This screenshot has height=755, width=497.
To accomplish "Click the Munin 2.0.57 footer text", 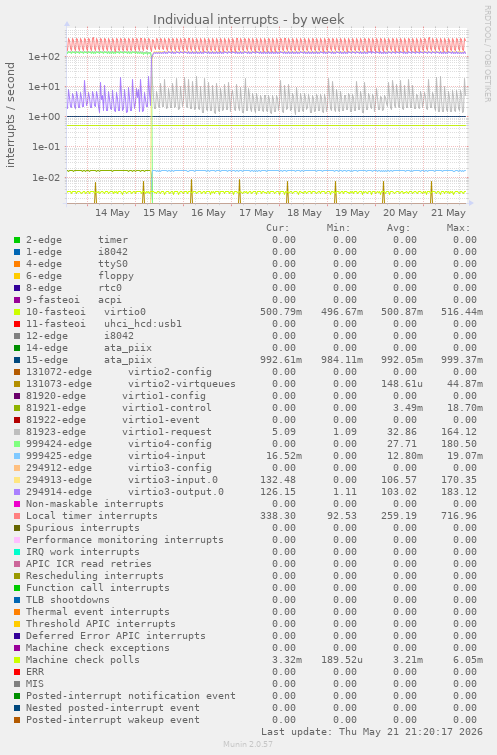I will coord(248,744).
